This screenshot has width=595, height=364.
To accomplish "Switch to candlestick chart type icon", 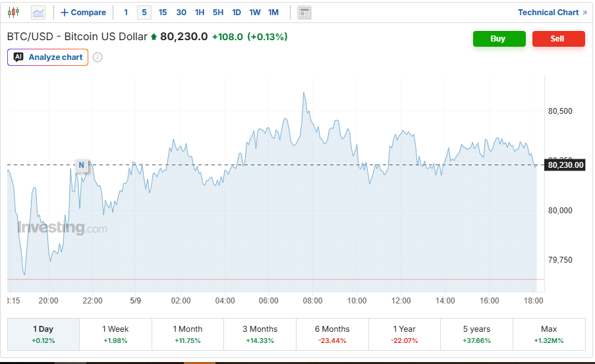I will (13, 13).
